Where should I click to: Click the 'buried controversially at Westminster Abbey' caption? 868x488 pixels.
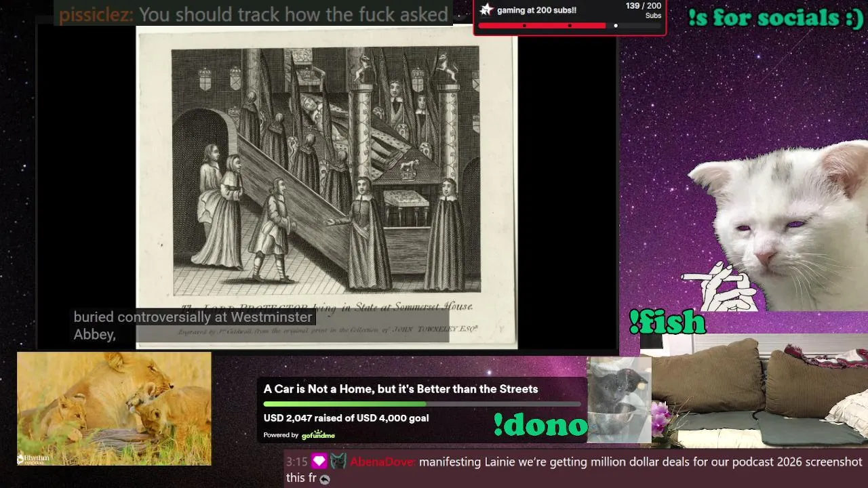(193, 325)
